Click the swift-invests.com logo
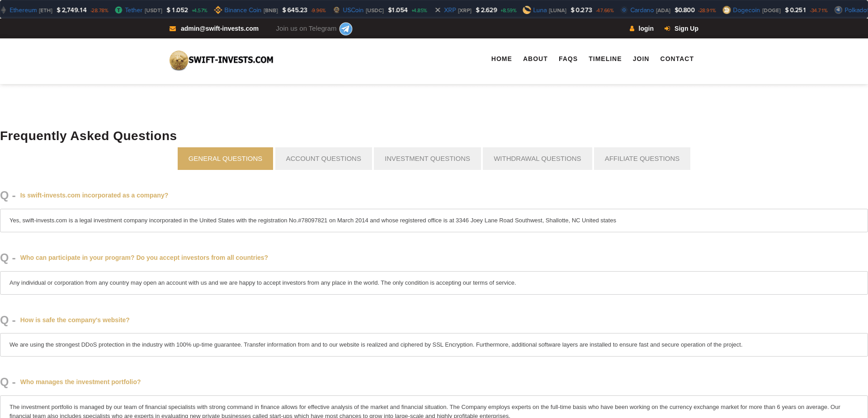Image resolution: width=868 pixels, height=418 pixels. [x=221, y=60]
